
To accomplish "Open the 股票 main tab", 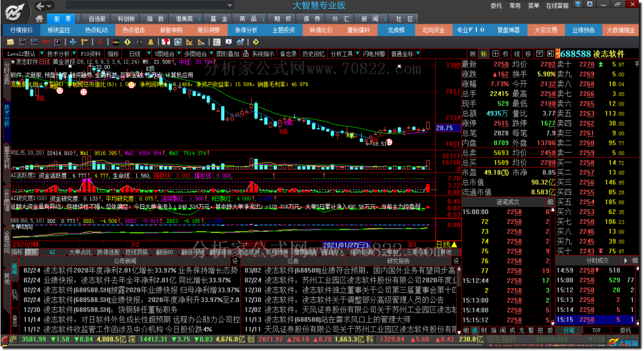I will (x=62, y=19).
